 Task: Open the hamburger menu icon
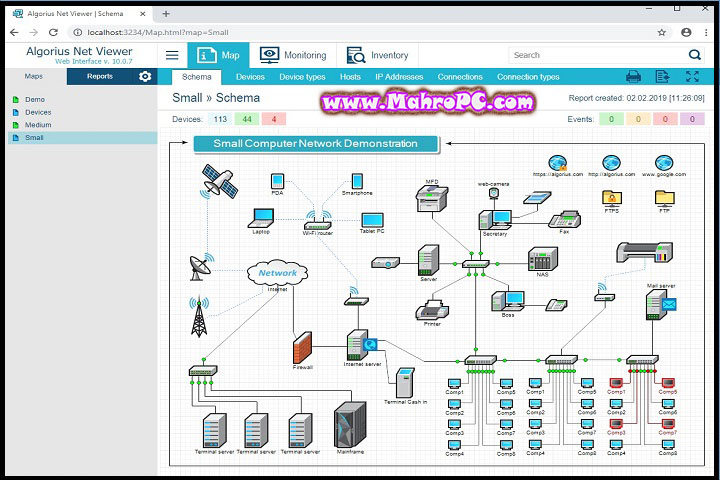tap(172, 55)
